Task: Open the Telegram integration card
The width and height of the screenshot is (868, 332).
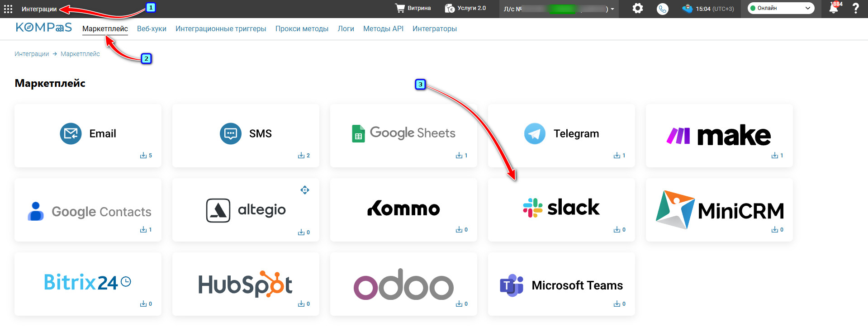Action: pos(561,136)
